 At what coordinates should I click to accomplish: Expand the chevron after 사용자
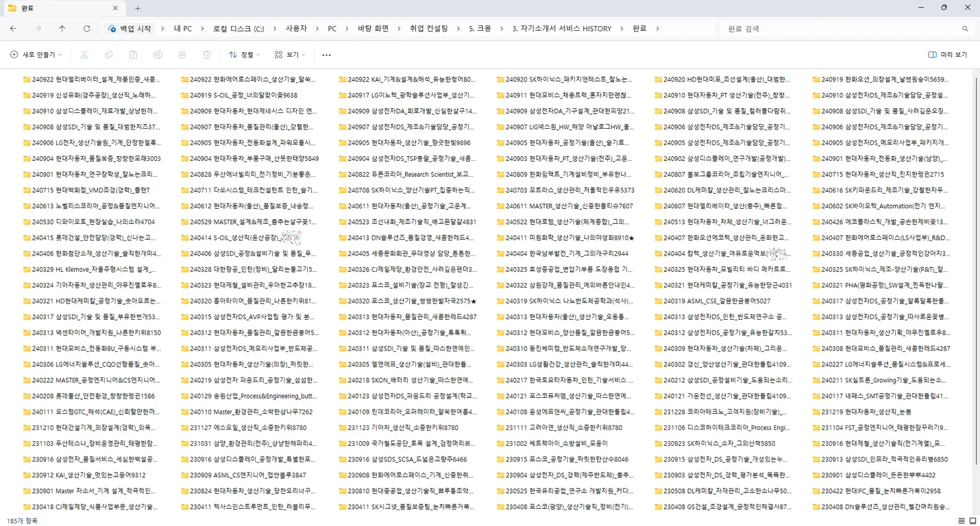click(317, 29)
